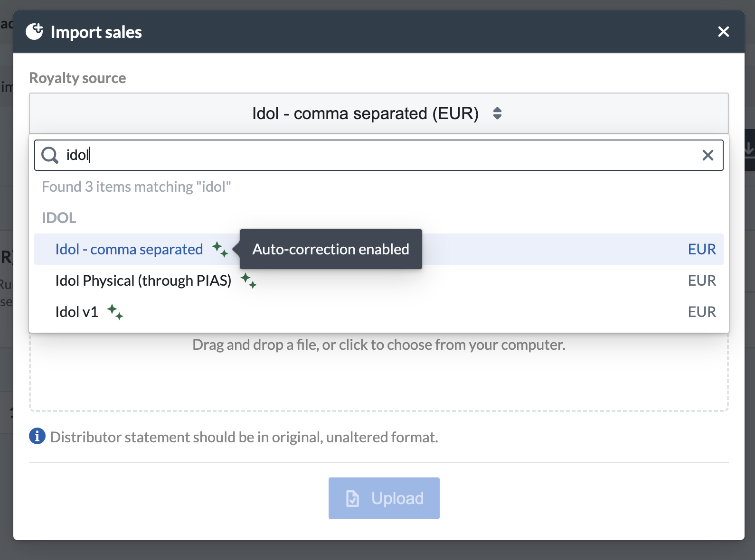Clear the search text with the X
The height and width of the screenshot is (560, 755).
point(708,155)
